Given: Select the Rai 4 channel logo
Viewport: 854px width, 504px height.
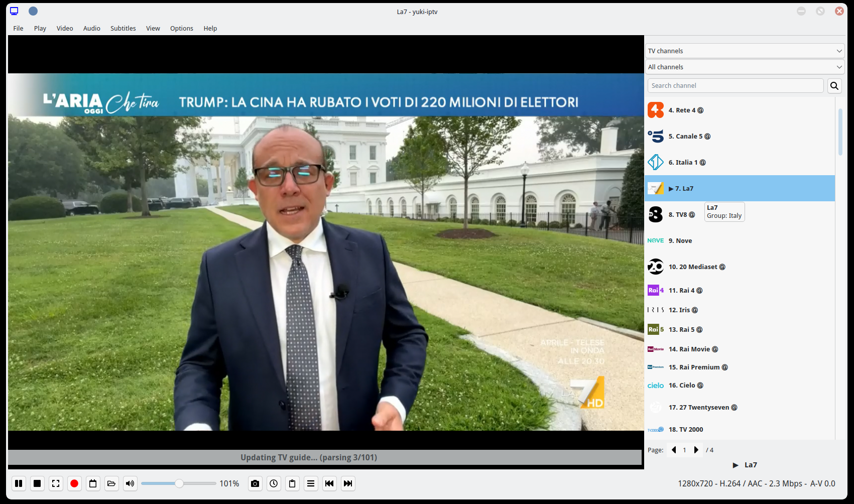Looking at the screenshot, I should (656, 290).
